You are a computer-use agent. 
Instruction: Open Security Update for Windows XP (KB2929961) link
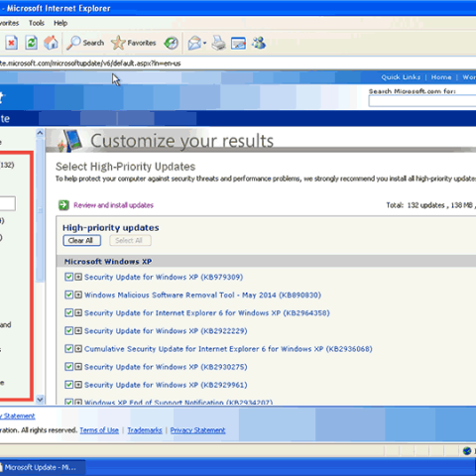tap(166, 385)
